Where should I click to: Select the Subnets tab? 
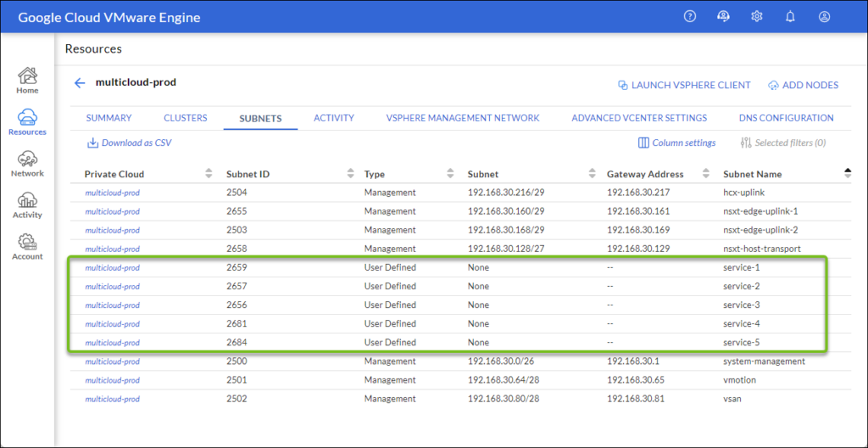click(261, 119)
